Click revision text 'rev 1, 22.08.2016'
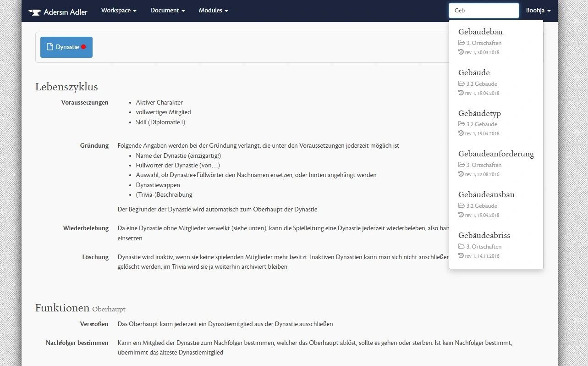The width and height of the screenshot is (588, 366). tap(482, 175)
